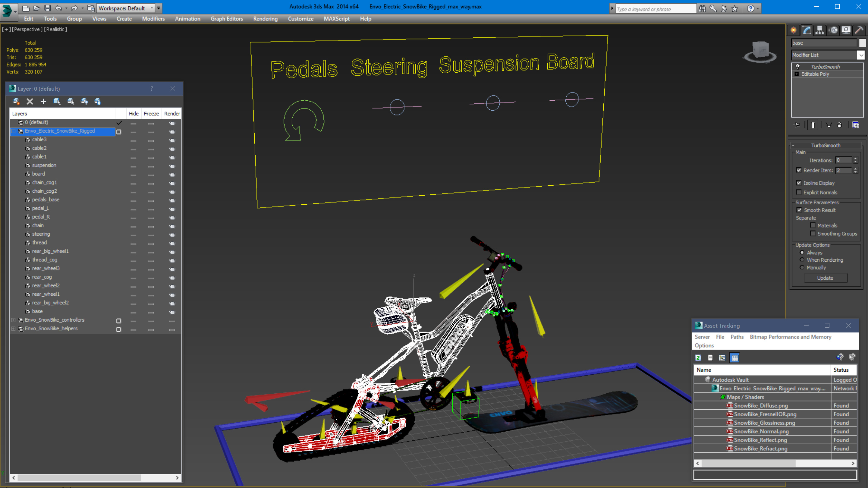868x488 pixels.
Task: Enable Explicit Normals checkbox
Action: coord(799,192)
